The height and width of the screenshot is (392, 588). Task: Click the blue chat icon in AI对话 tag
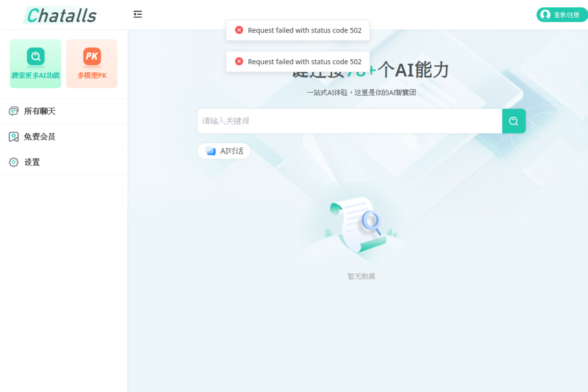point(210,151)
